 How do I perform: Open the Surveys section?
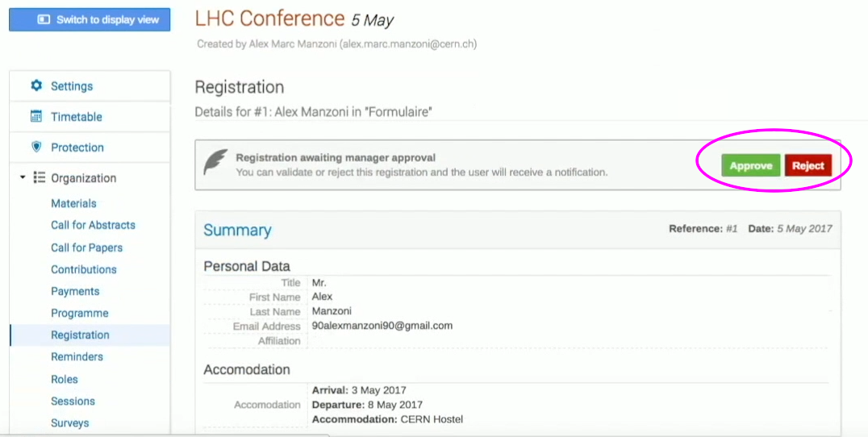click(69, 423)
